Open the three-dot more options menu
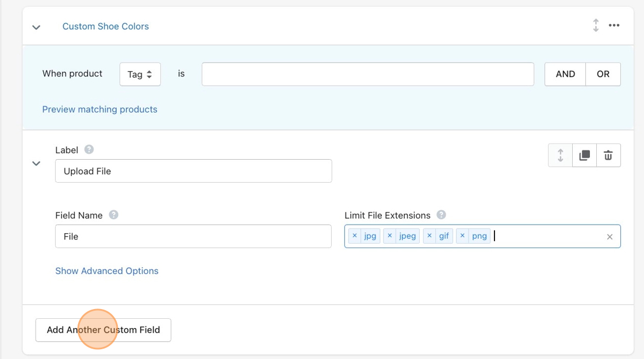 (614, 26)
